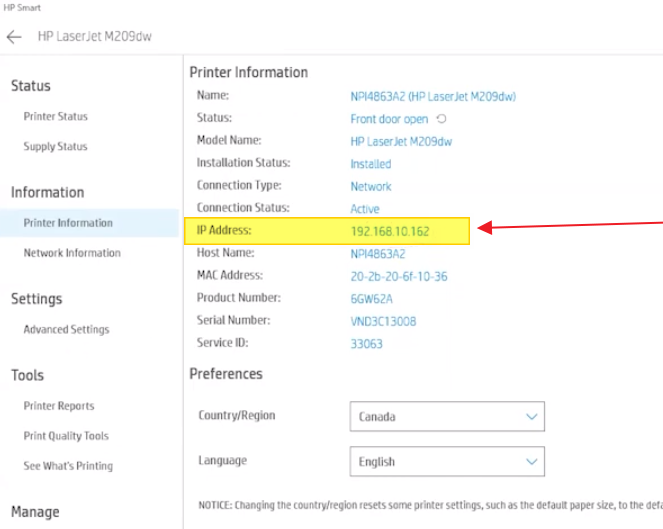
Task: Open Printer Status page in sidebar
Action: click(55, 116)
